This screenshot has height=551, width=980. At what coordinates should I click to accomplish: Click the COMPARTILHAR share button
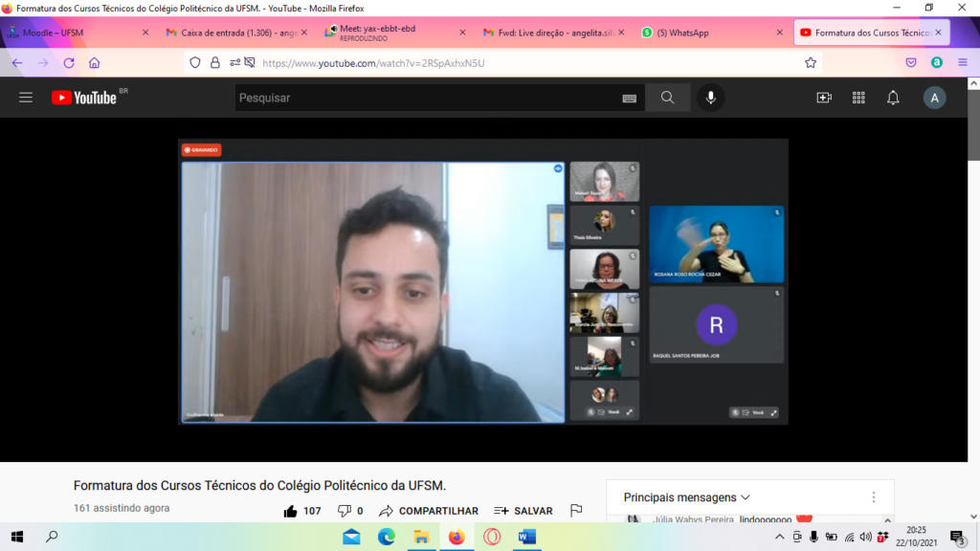(x=428, y=511)
